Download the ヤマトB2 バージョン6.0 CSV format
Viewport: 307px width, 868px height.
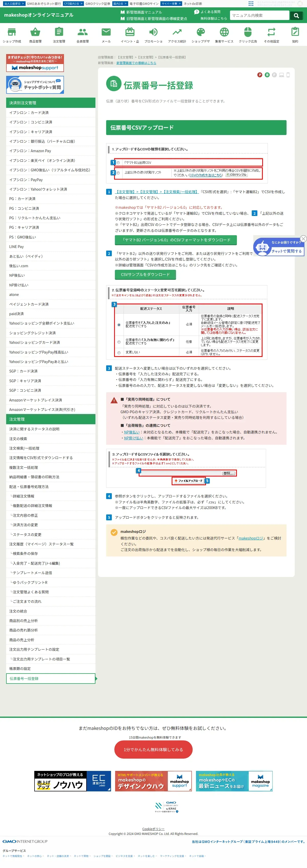176,240
